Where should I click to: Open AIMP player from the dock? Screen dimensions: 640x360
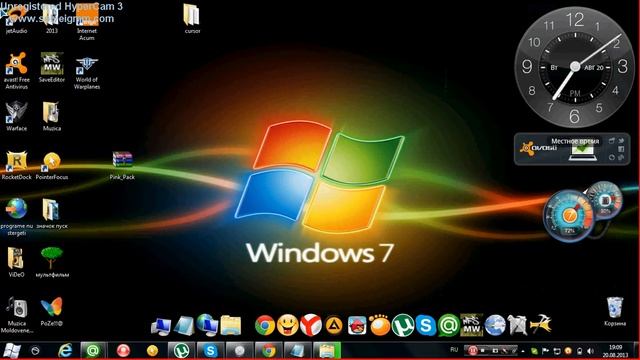(334, 326)
